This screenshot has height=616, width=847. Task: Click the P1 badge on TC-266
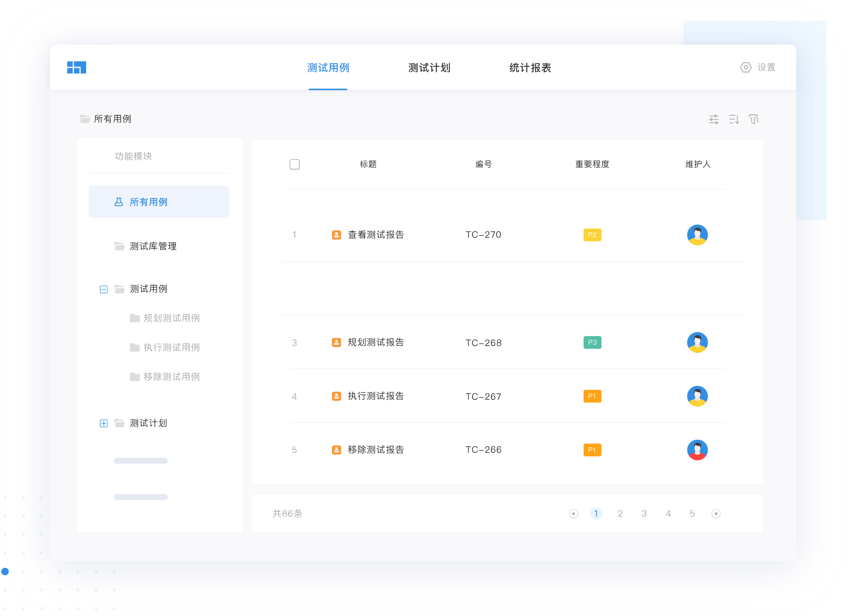pyautogui.click(x=592, y=450)
